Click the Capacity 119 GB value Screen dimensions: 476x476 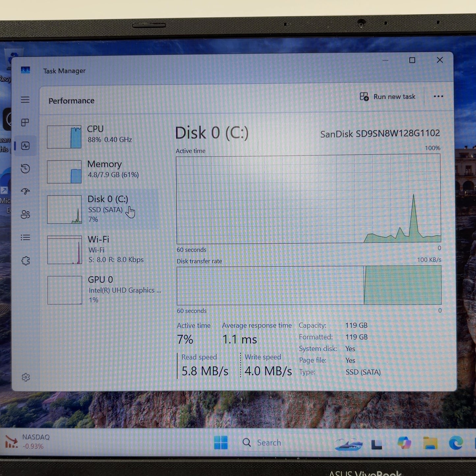pyautogui.click(x=356, y=325)
